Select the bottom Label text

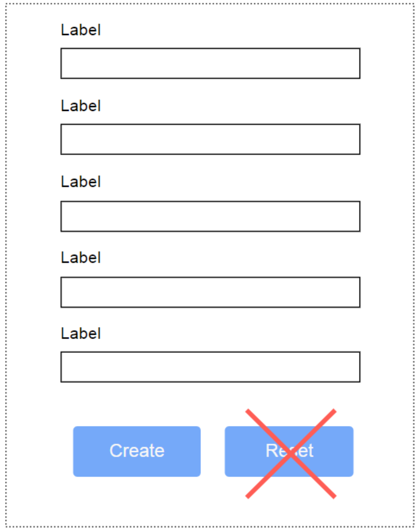click(x=80, y=333)
